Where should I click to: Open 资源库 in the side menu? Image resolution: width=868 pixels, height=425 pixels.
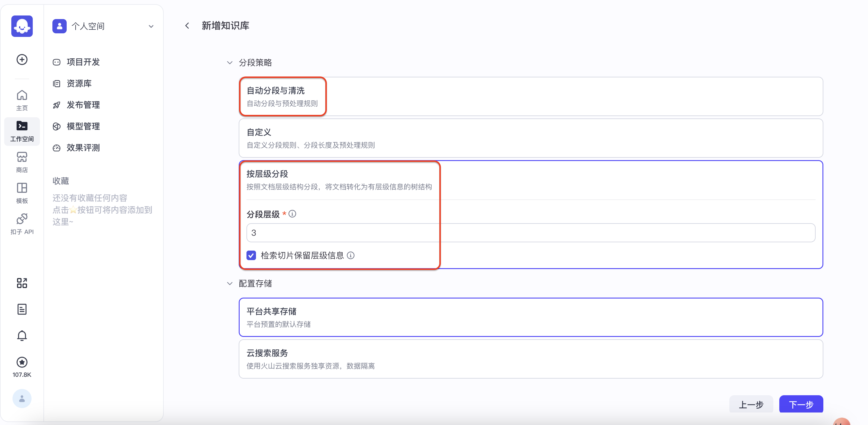click(79, 84)
